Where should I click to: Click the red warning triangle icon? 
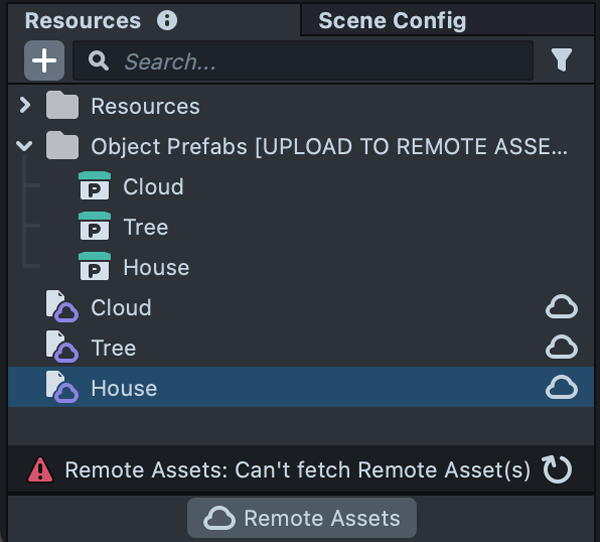click(x=40, y=469)
